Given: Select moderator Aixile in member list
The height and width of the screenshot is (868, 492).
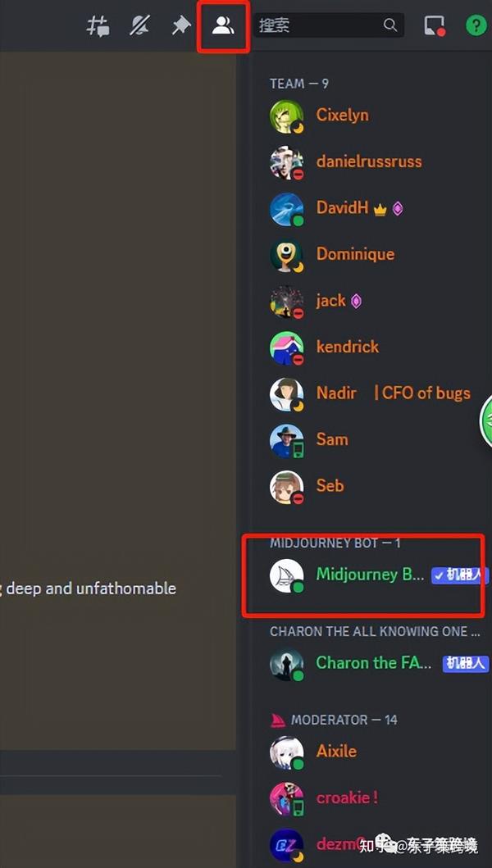Looking at the screenshot, I should tap(370, 752).
